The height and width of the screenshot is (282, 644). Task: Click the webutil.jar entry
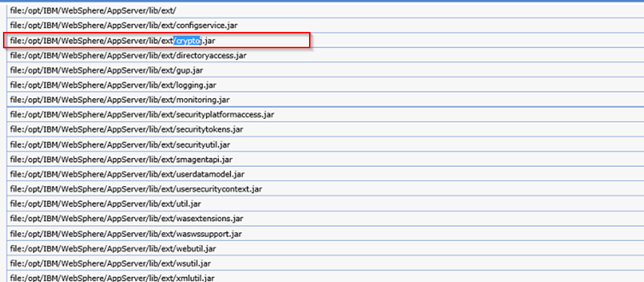coord(325,249)
